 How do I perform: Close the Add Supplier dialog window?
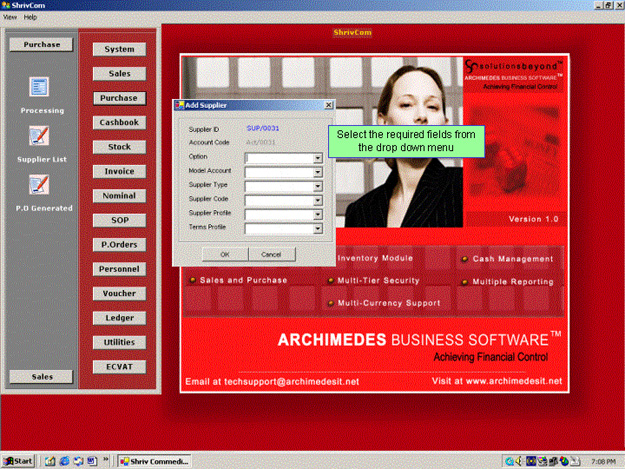(328, 104)
